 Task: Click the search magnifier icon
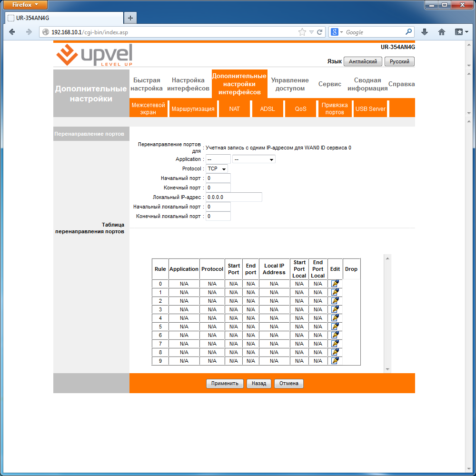(408, 31)
